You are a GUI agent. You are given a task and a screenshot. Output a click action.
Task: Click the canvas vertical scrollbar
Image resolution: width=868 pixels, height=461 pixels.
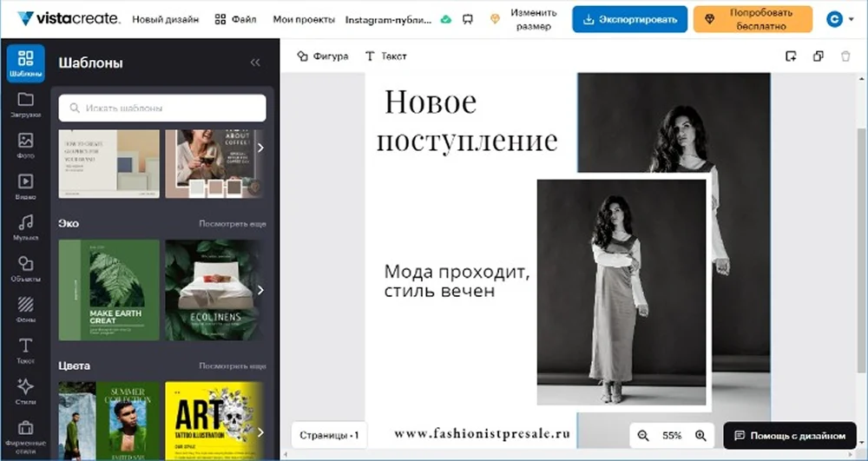861,249
